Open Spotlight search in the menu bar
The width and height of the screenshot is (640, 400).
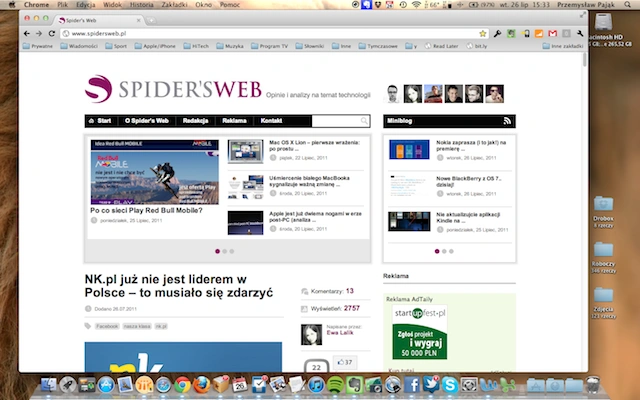pos(627,5)
